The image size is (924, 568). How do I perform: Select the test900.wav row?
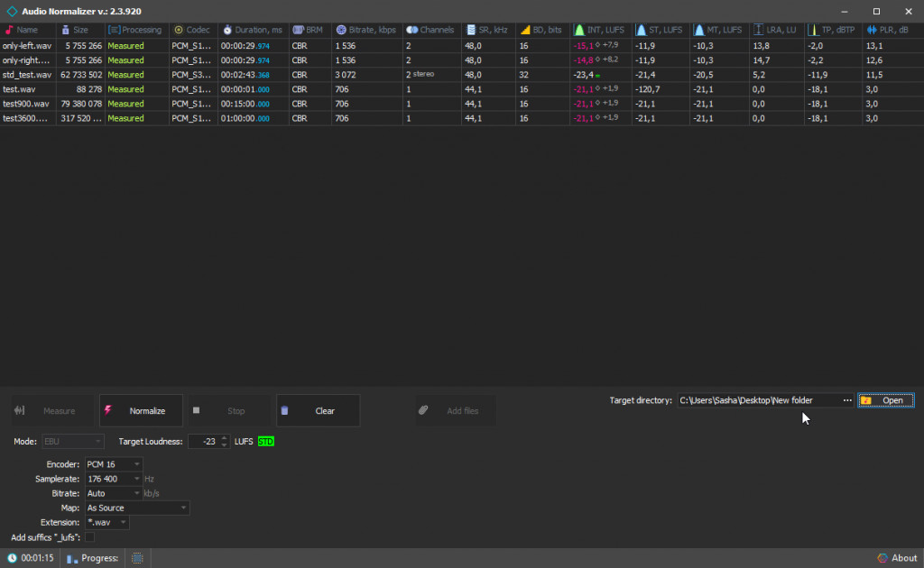pyautogui.click(x=462, y=104)
